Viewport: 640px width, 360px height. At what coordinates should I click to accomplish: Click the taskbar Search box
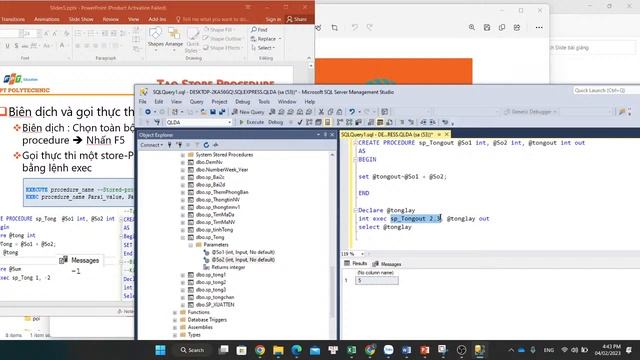point(192,350)
